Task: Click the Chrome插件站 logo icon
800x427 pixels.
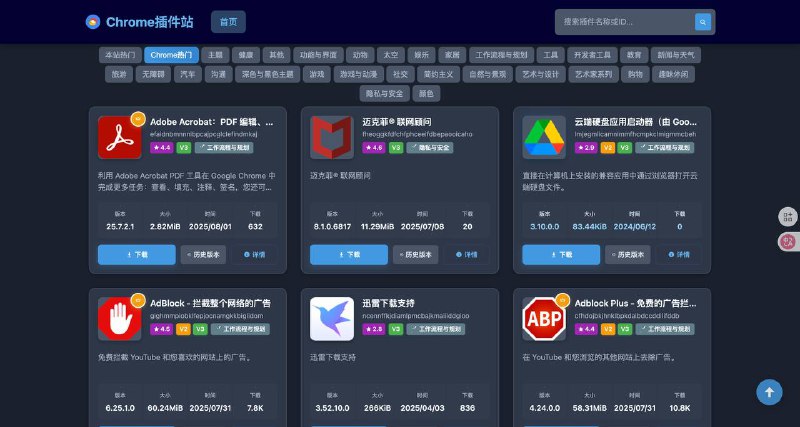Action: tap(93, 22)
